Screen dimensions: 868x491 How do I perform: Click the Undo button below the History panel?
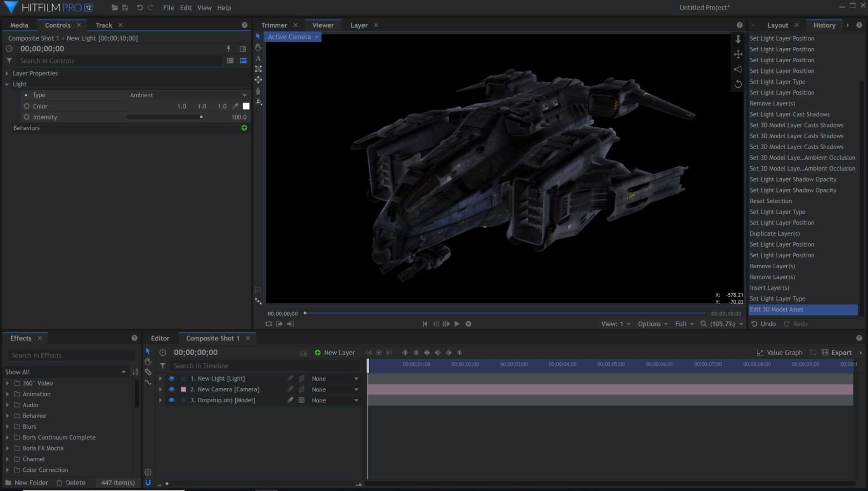[764, 324]
